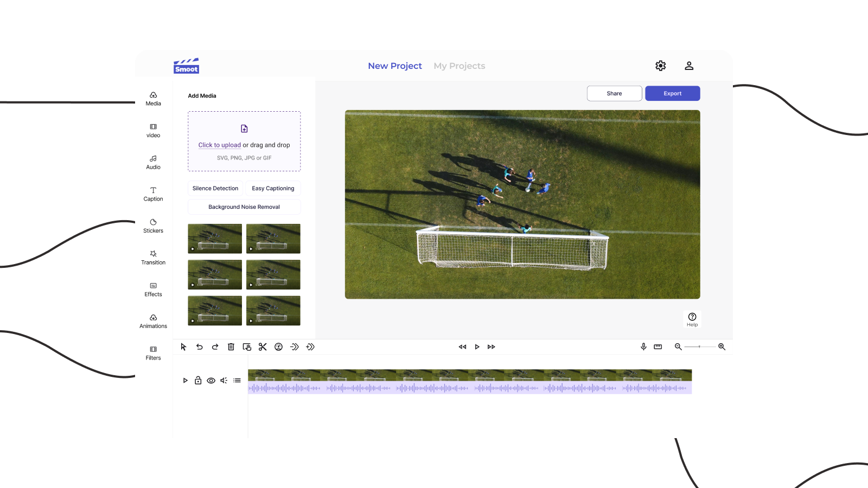Open the Transition panel in sidebar
This screenshot has height=488, width=868.
pyautogui.click(x=153, y=258)
